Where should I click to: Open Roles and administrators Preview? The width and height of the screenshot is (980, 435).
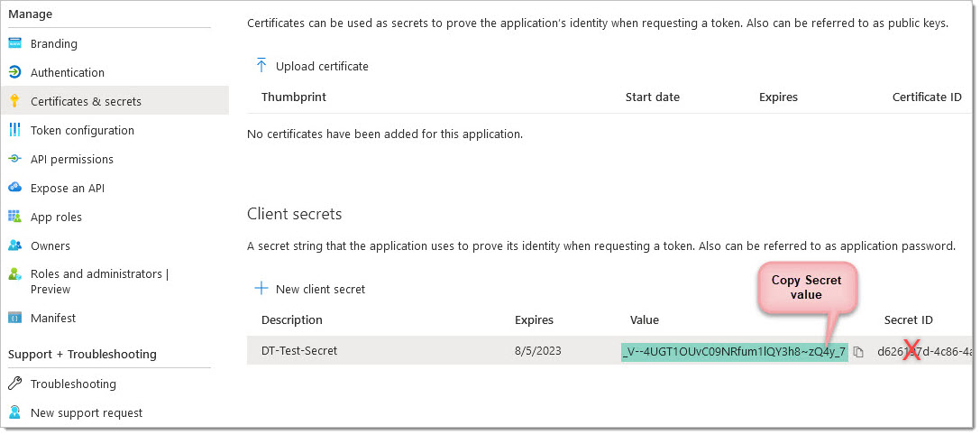[99, 282]
